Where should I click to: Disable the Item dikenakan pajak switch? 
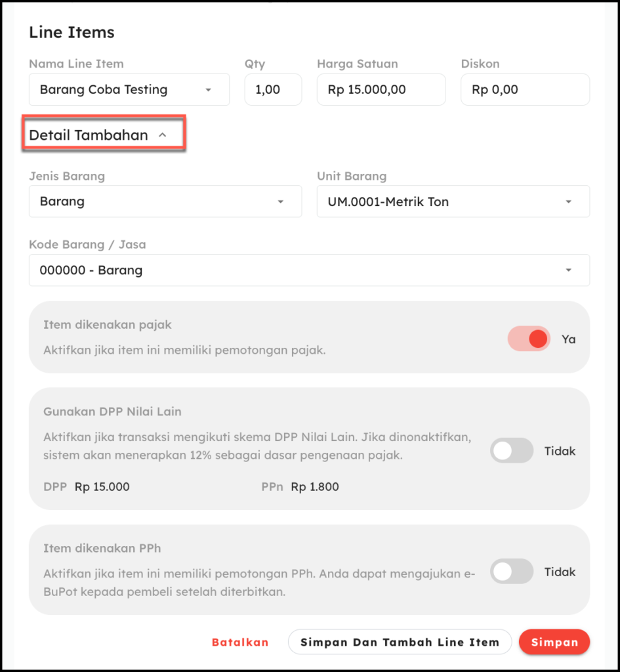click(x=529, y=339)
